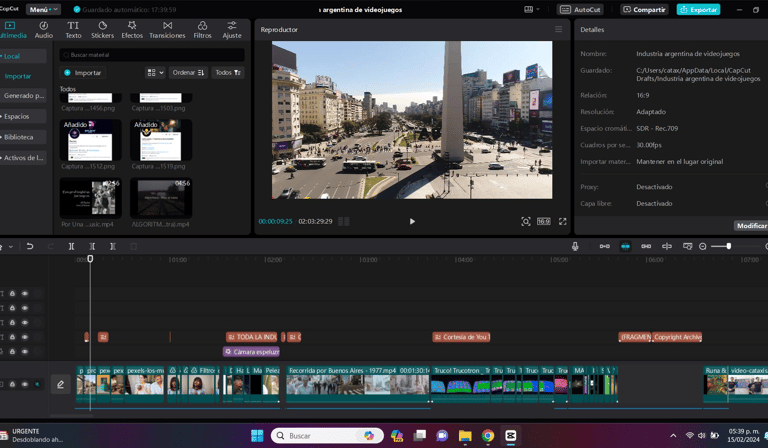
Task: Click the timeline preview screen icon
Action: click(688, 246)
